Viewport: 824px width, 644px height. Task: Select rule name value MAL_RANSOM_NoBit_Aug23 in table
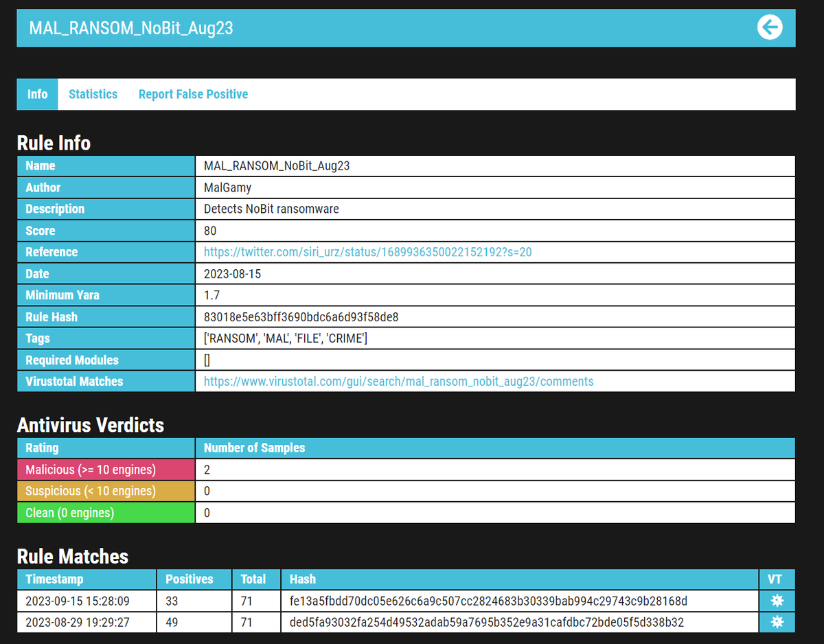pyautogui.click(x=277, y=165)
